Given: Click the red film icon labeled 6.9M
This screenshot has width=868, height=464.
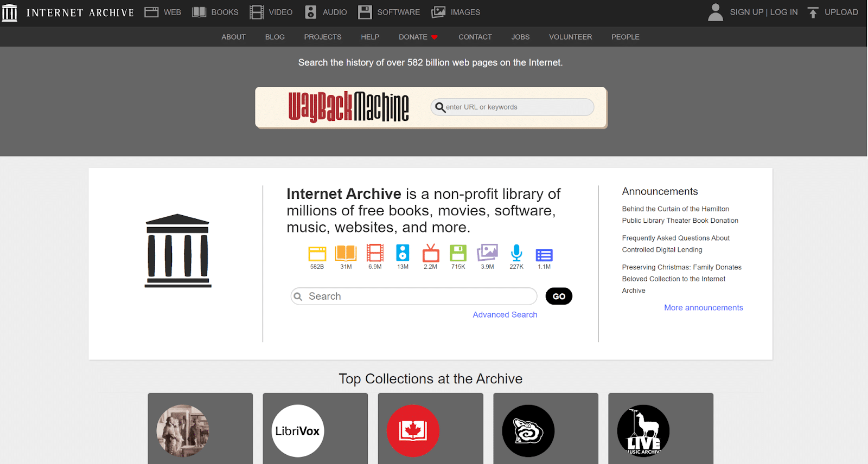Looking at the screenshot, I should click(375, 253).
